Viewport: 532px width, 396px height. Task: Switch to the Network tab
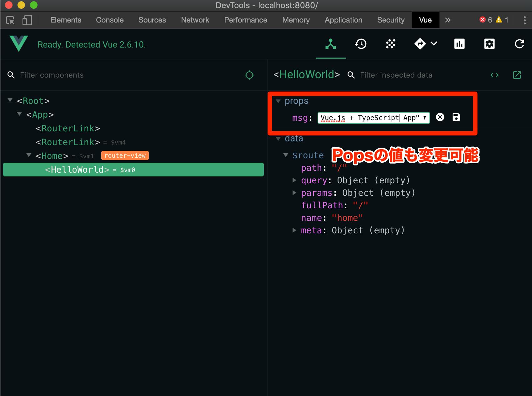point(195,20)
